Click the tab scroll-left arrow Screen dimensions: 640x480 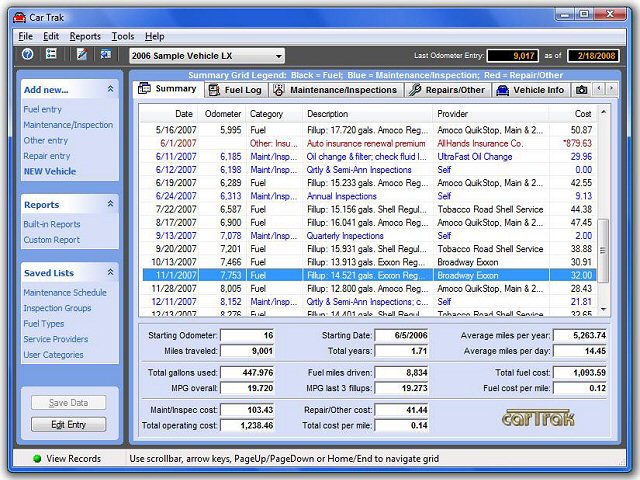coord(599,88)
